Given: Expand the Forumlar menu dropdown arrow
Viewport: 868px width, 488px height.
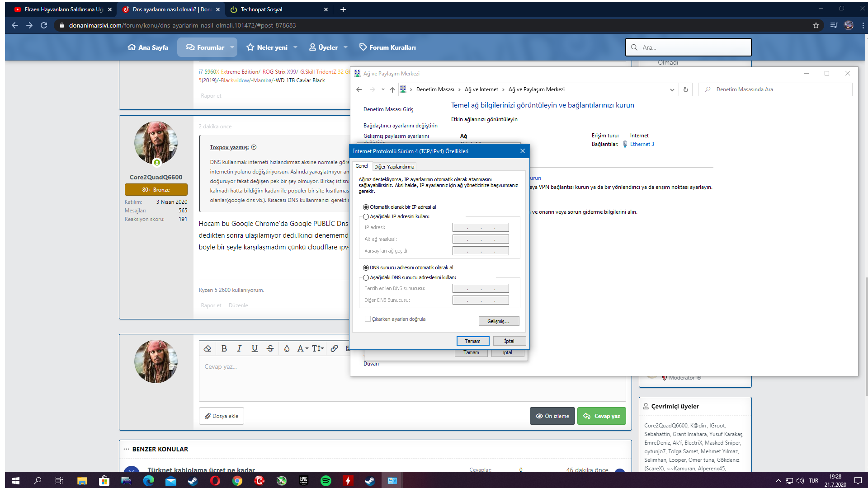Looking at the screenshot, I should point(232,47).
